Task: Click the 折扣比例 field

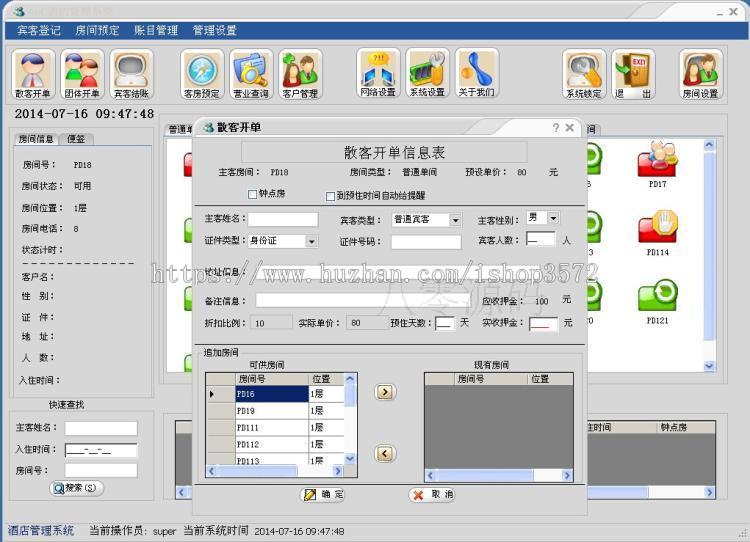Action: coord(272,323)
